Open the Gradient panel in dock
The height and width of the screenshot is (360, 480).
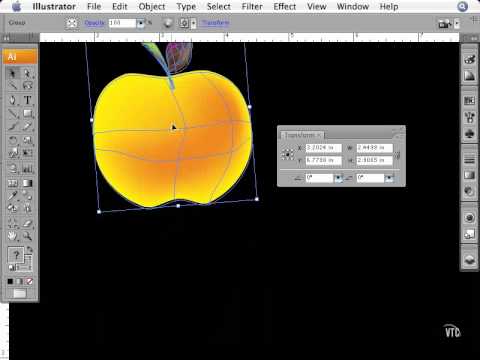click(x=469, y=175)
